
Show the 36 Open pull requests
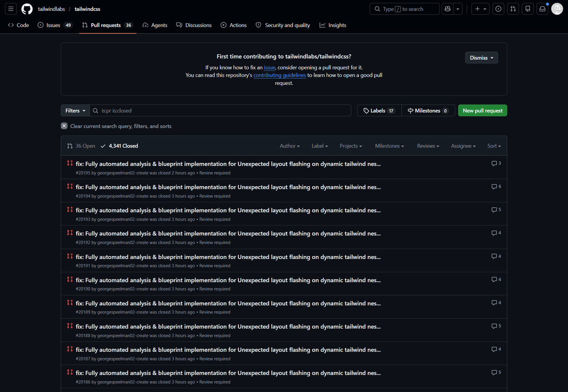pyautogui.click(x=81, y=146)
